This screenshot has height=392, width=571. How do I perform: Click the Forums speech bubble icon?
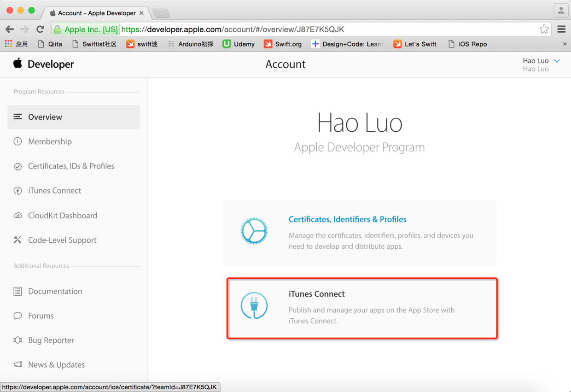17,316
